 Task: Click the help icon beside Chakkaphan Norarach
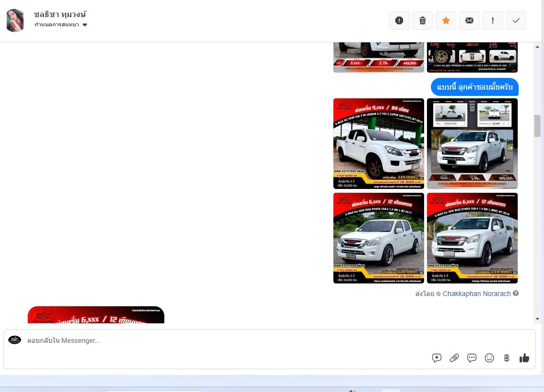click(x=516, y=293)
